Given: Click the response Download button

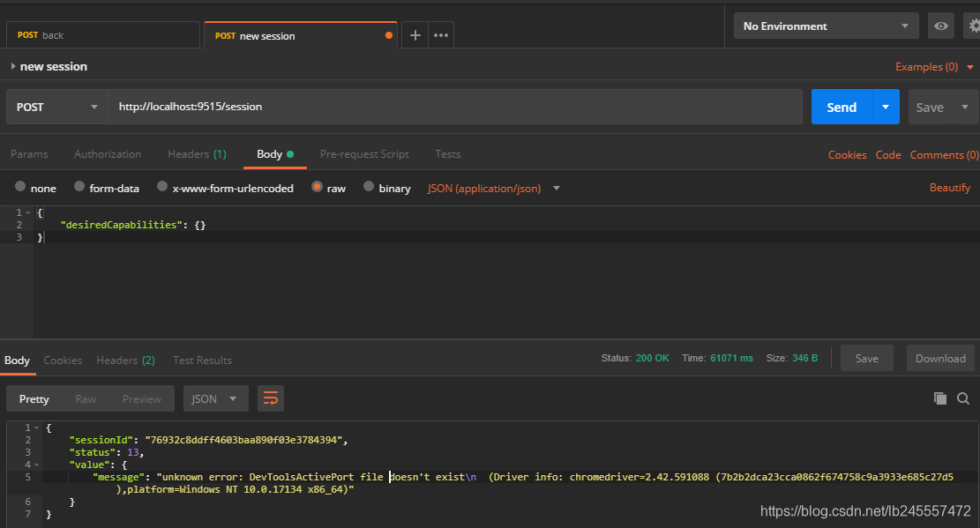Looking at the screenshot, I should (x=940, y=358).
